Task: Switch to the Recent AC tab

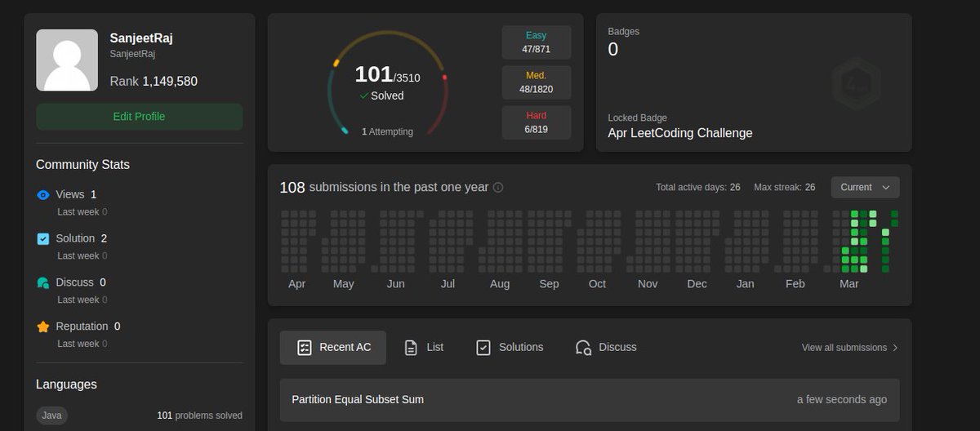Action: (333, 348)
